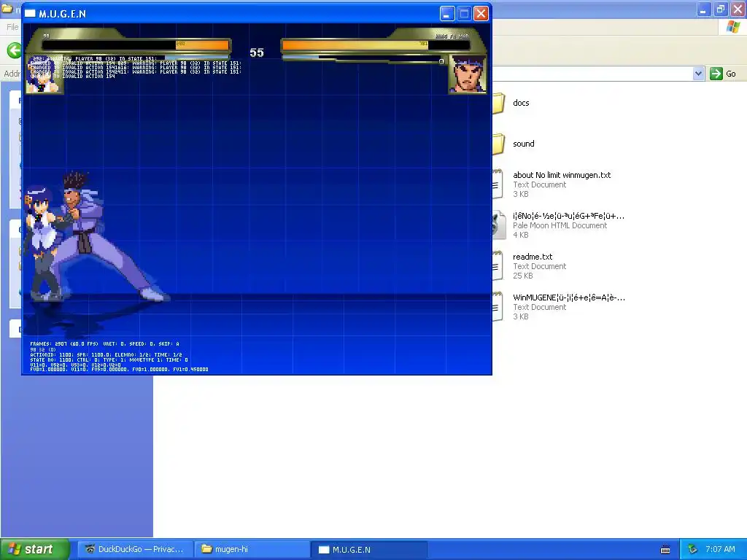Click the keyboard icon in system tray
747x560 pixels.
pos(665,550)
